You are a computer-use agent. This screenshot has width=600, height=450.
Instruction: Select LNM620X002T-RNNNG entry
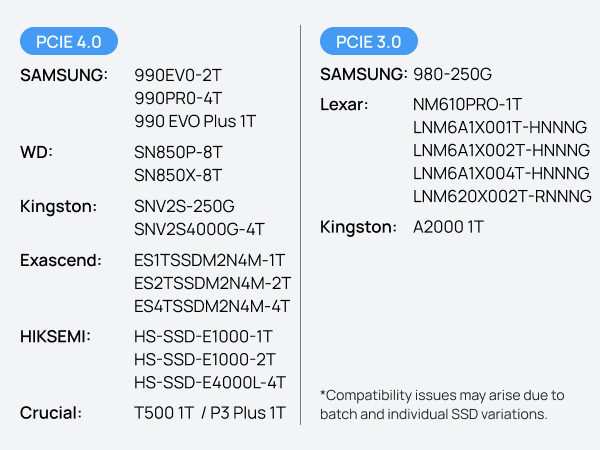point(502,196)
